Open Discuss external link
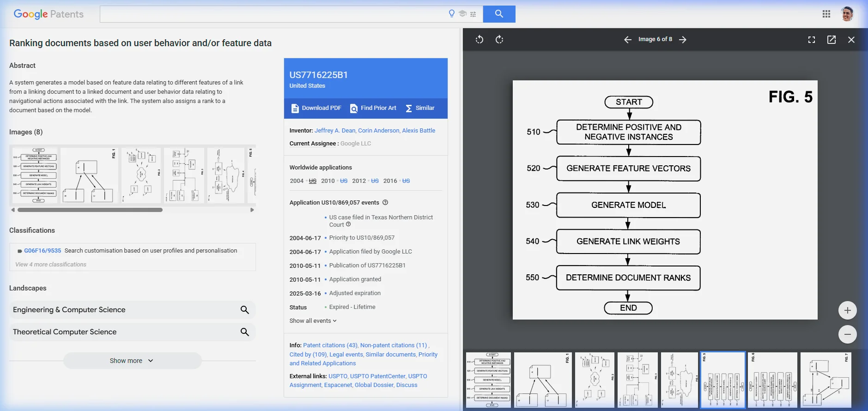The height and width of the screenshot is (411, 868). point(407,385)
